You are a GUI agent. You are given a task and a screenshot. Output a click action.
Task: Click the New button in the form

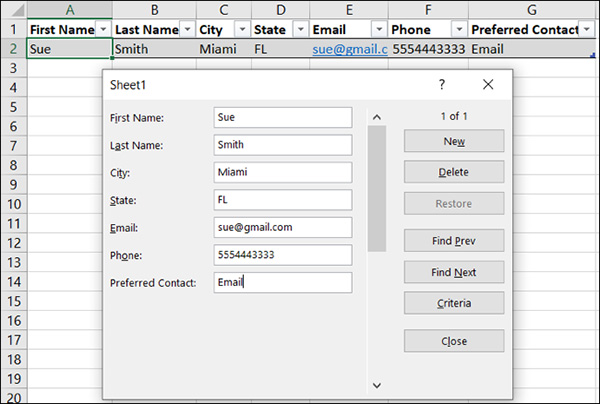point(454,141)
